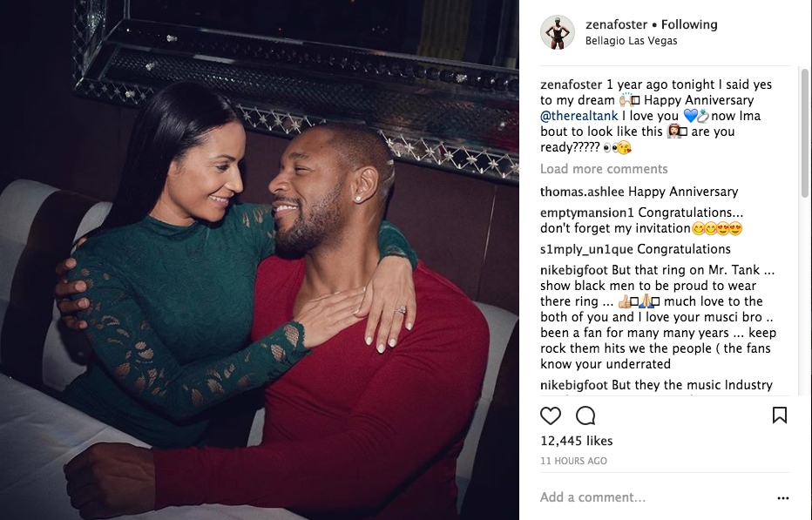View the 12,445 likes list
The image size is (812, 520).
tap(577, 441)
